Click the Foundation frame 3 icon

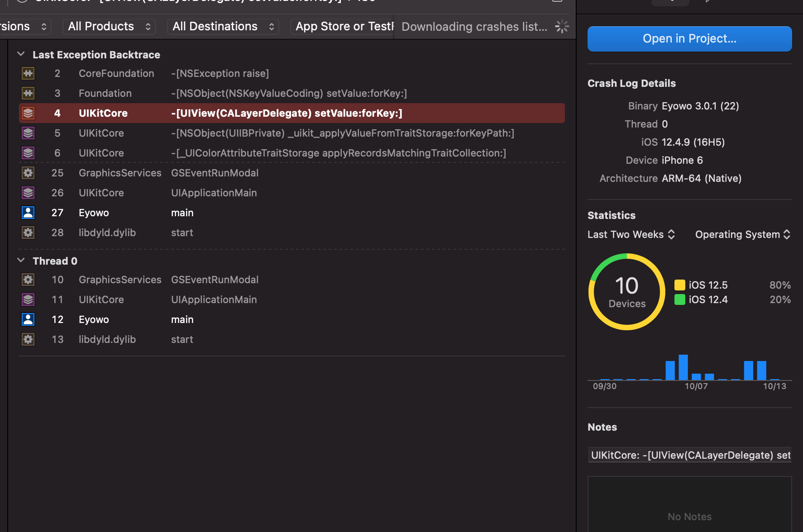(28, 93)
